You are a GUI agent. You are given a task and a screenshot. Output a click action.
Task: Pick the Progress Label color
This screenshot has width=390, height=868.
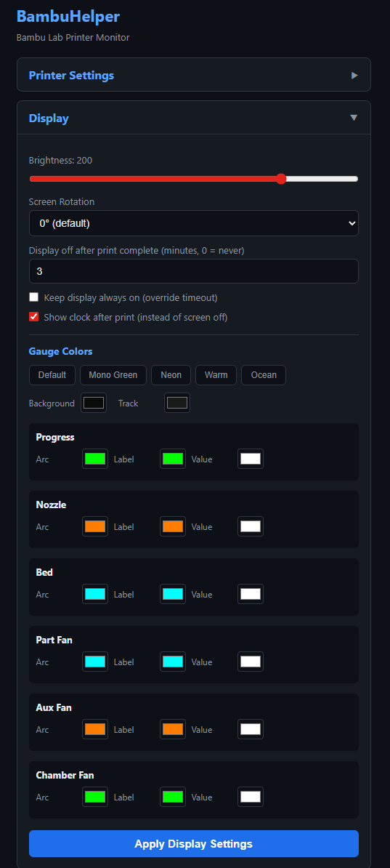point(173,459)
